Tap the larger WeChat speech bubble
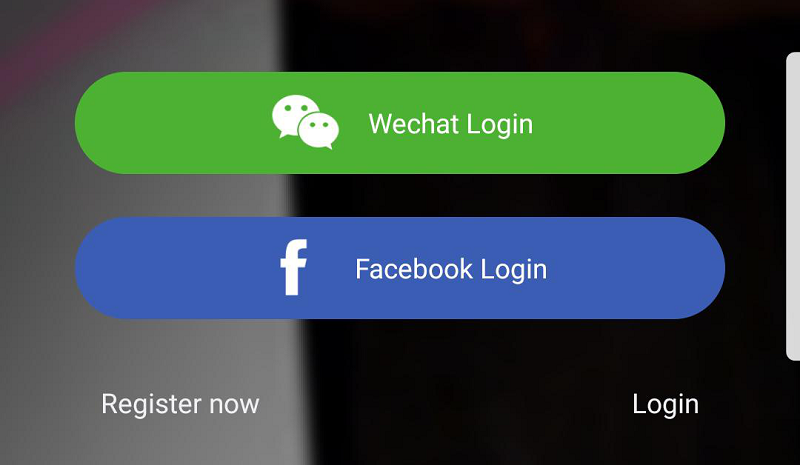 point(293,115)
